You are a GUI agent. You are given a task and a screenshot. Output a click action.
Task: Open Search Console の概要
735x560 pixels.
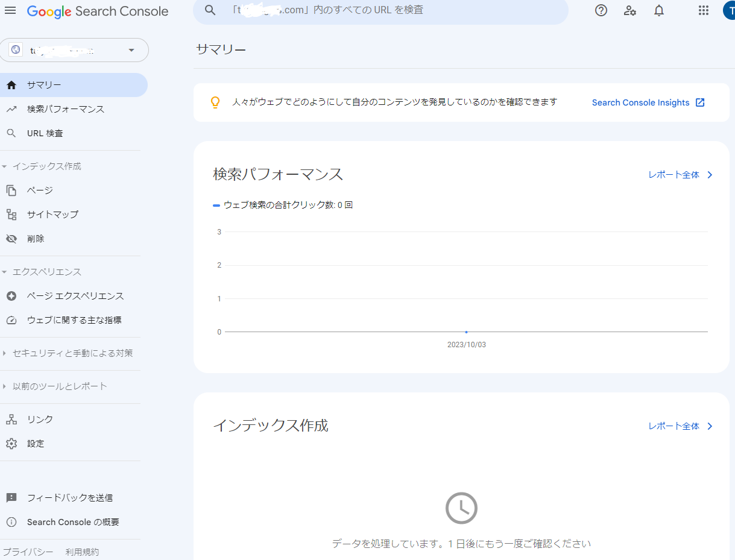tap(74, 522)
